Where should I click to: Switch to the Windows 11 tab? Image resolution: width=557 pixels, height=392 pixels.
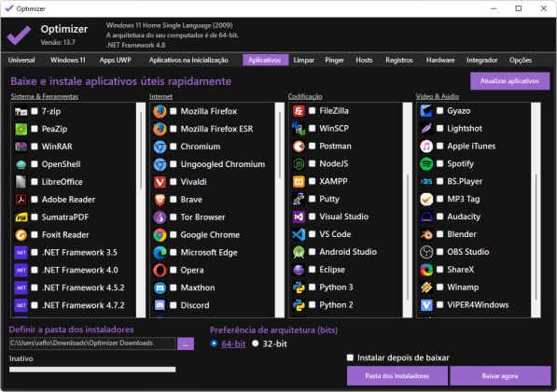[68, 60]
